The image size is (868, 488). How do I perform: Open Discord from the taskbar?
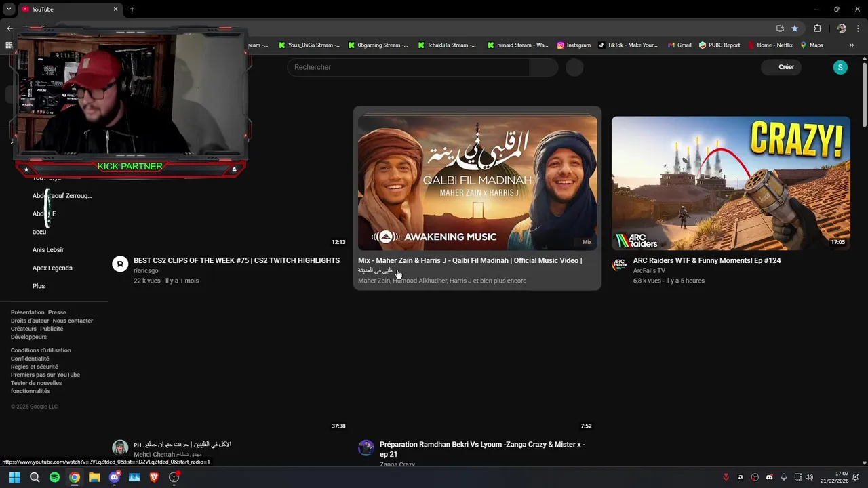[114, 477]
